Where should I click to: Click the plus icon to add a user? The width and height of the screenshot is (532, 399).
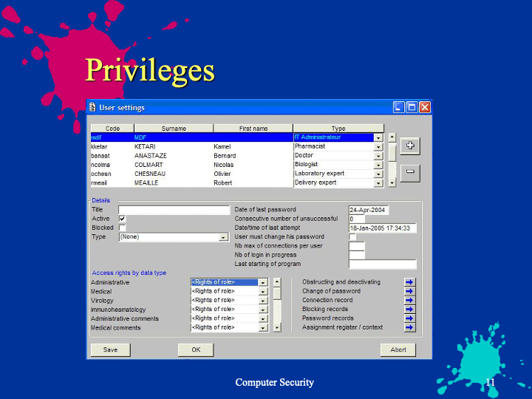point(411,145)
